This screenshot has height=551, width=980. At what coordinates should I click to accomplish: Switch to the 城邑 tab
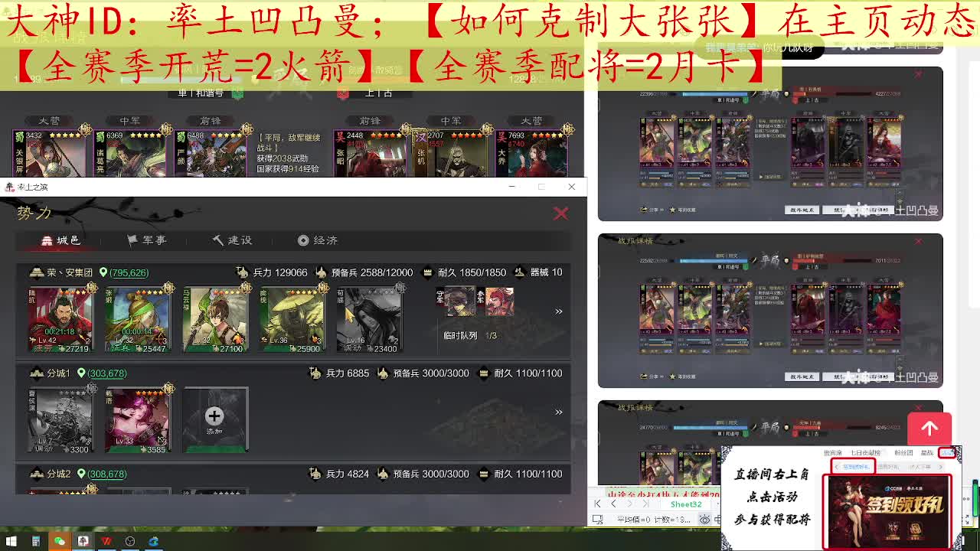[x=60, y=240]
